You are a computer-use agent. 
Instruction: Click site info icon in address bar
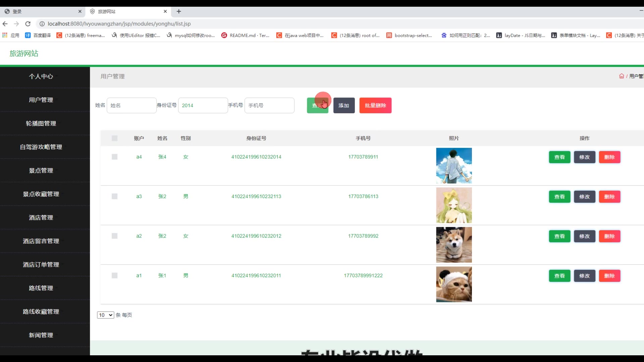click(x=42, y=24)
